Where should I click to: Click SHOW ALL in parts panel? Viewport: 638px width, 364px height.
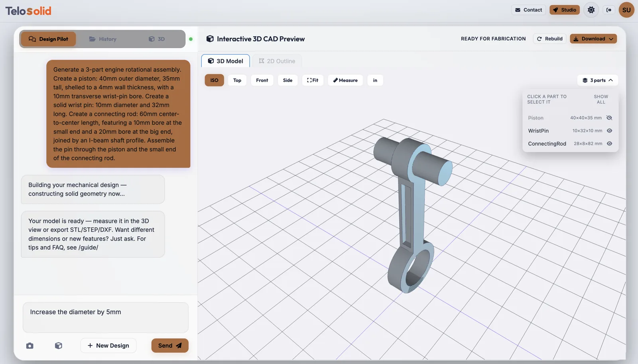point(601,99)
